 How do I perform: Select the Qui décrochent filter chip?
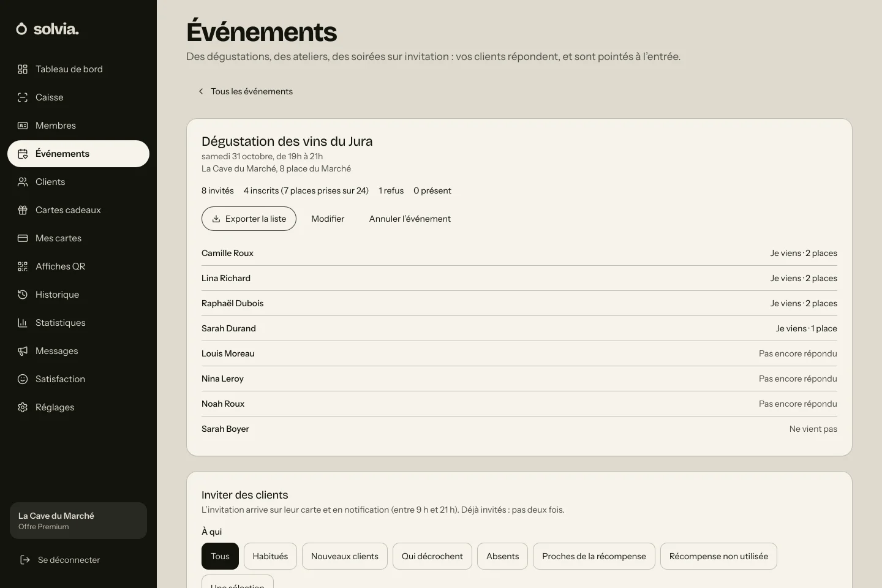point(432,556)
